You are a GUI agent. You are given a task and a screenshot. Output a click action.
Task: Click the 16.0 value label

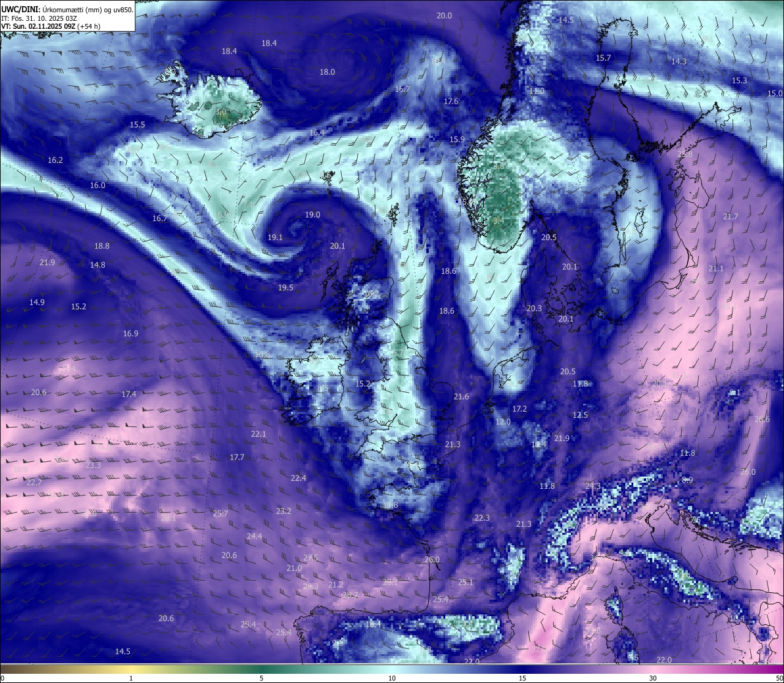pos(97,185)
